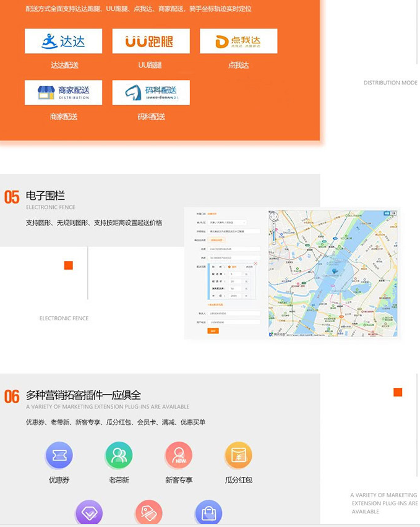The height and width of the screenshot is (527, 420).
Task: Click the delivery fee input field
Action: coord(235,274)
